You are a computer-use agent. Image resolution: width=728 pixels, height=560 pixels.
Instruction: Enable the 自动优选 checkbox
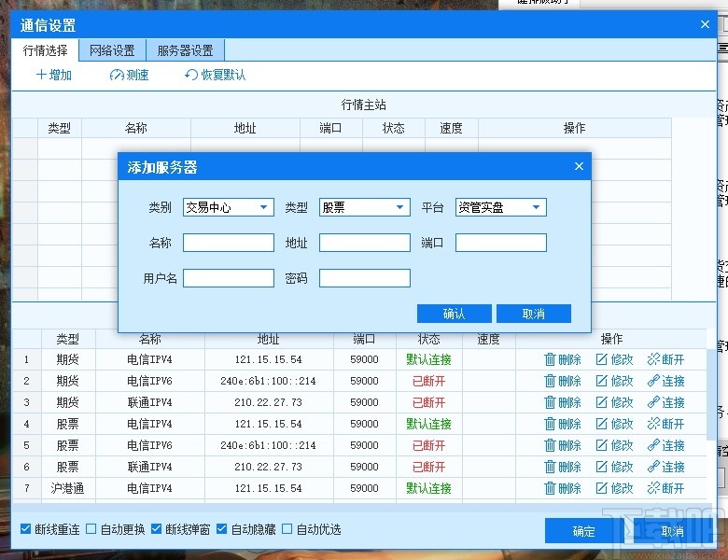pyautogui.click(x=287, y=529)
